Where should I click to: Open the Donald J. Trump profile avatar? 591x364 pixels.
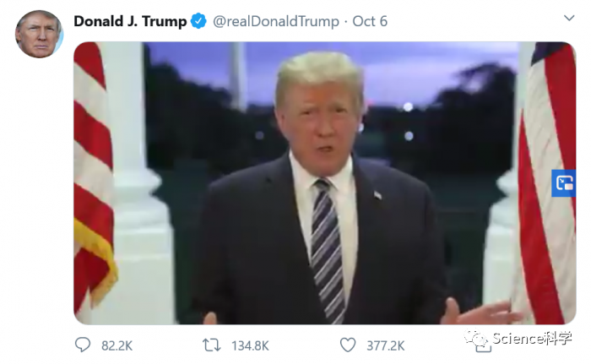(39, 34)
